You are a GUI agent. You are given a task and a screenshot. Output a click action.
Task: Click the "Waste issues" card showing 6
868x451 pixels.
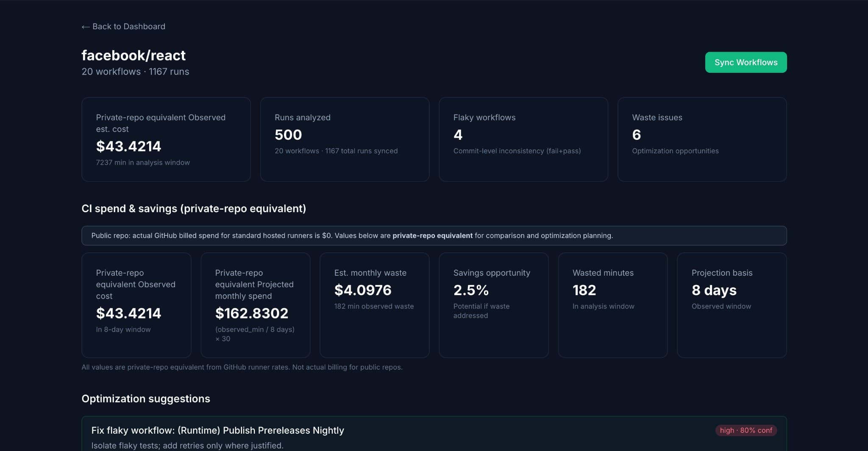click(x=702, y=139)
